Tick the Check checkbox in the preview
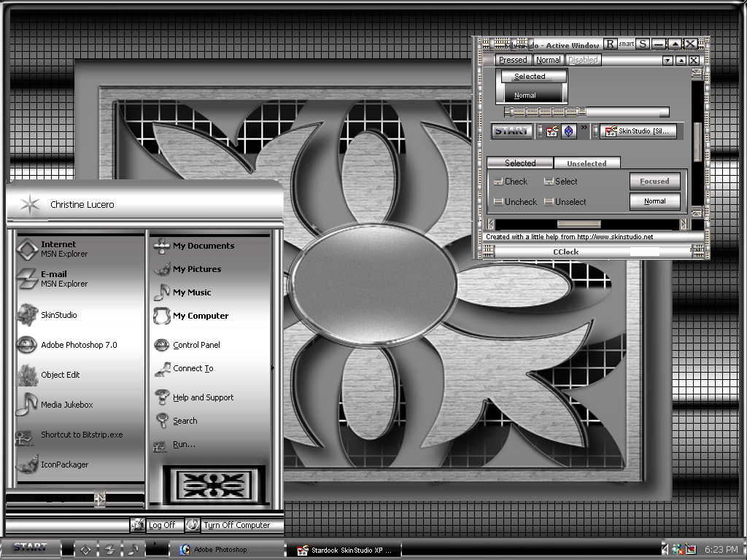This screenshot has width=747, height=560. click(498, 182)
